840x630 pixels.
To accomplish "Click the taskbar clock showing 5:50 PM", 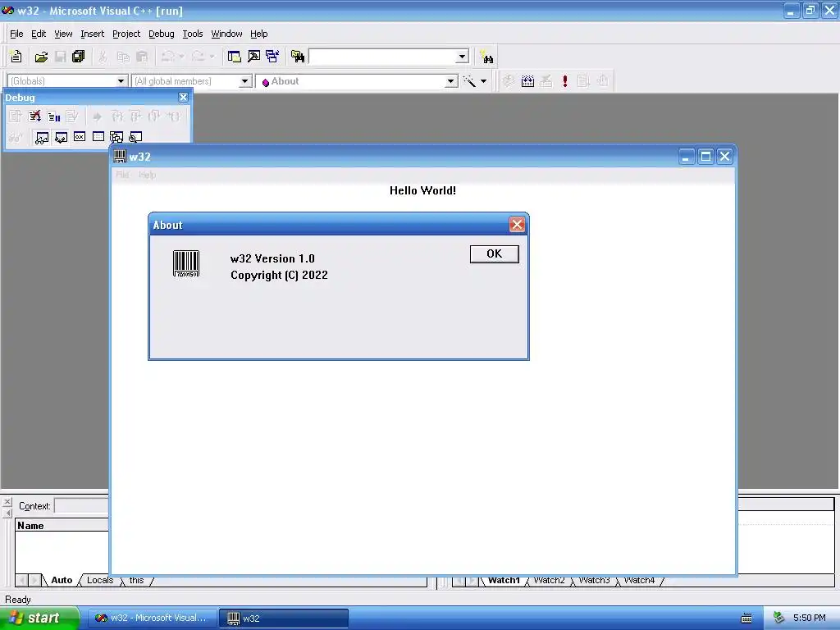I will (810, 618).
